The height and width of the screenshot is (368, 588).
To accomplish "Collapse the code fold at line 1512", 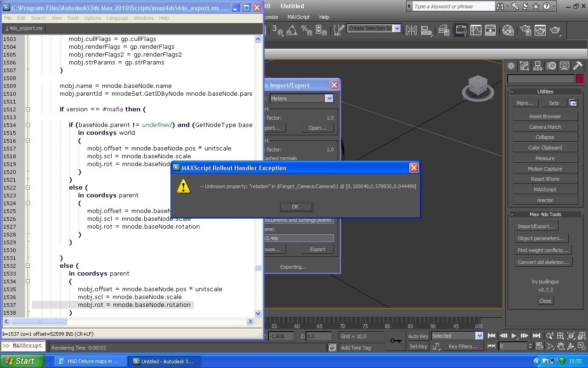I will 28,109.
